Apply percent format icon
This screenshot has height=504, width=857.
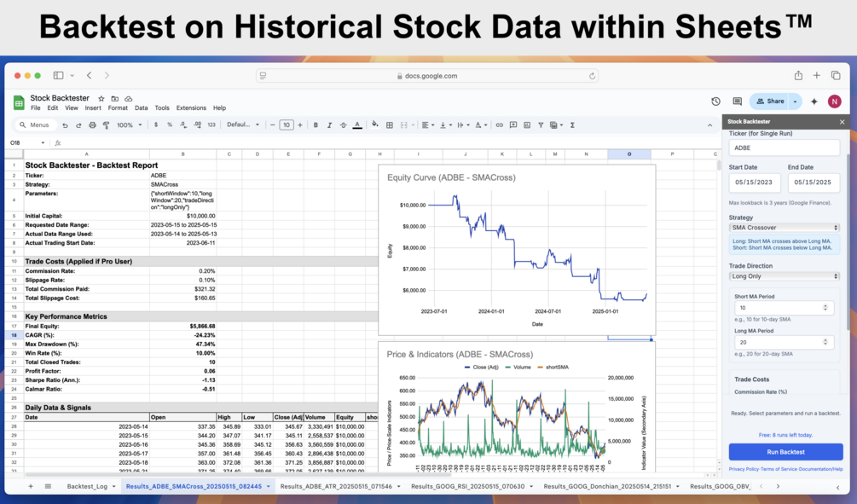[170, 125]
